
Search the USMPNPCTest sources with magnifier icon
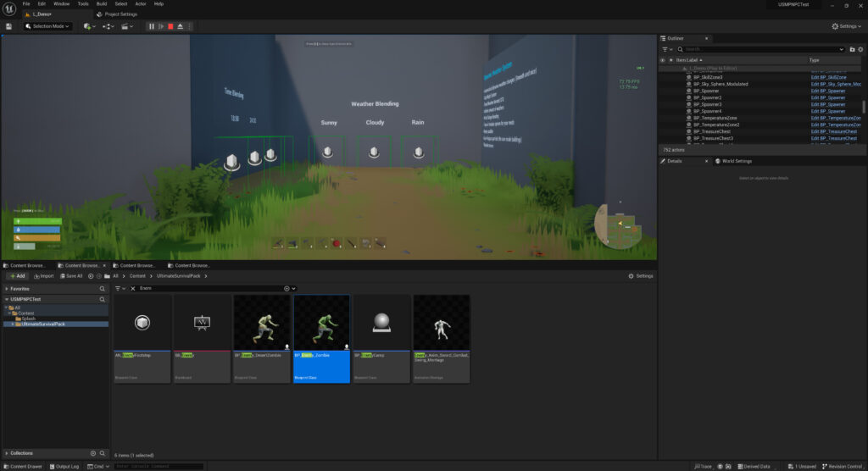tap(102, 299)
